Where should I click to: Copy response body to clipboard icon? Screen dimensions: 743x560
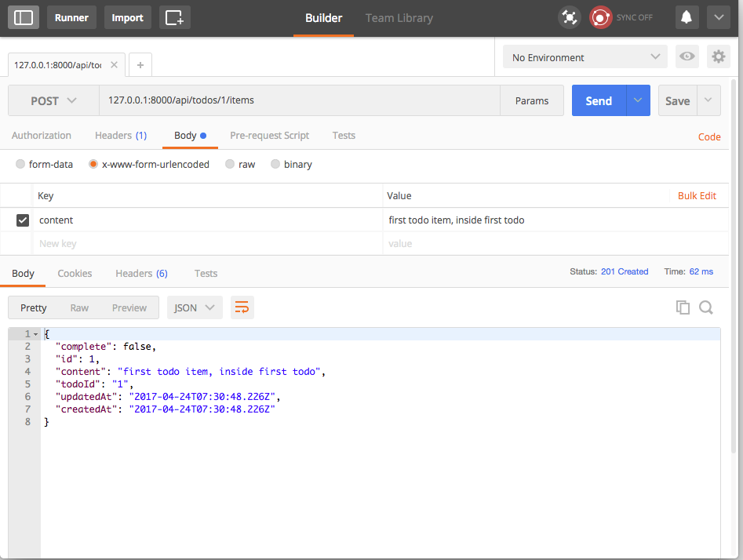(683, 307)
